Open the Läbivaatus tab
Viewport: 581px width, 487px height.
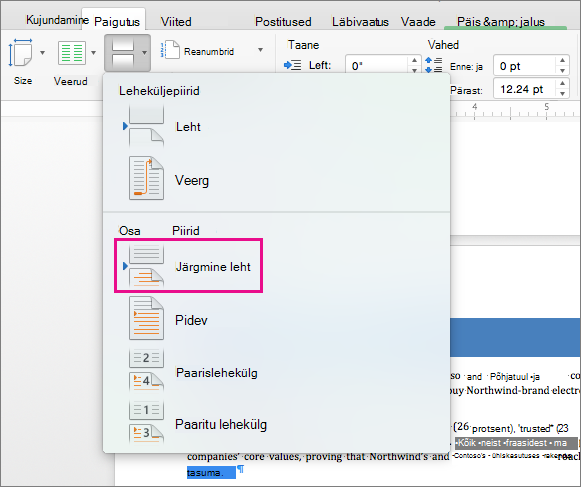point(360,22)
